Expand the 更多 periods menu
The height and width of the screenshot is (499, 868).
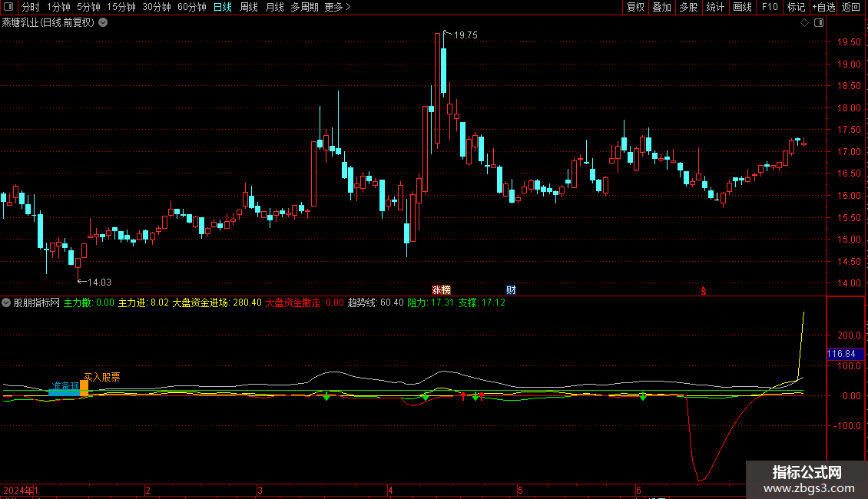coord(337,7)
